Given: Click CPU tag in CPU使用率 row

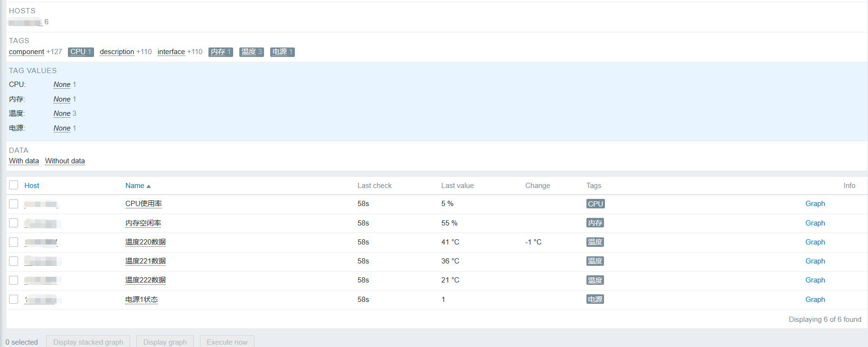Looking at the screenshot, I should (x=595, y=204).
